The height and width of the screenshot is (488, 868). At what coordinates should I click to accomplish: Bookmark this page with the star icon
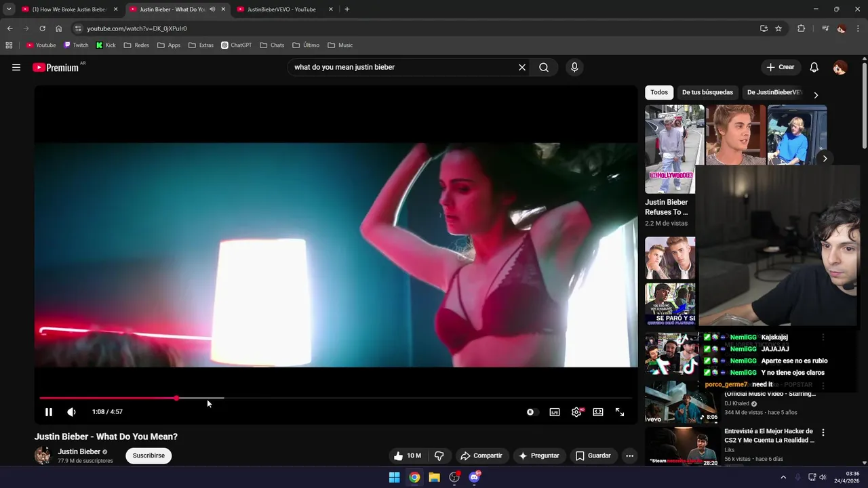(x=778, y=28)
